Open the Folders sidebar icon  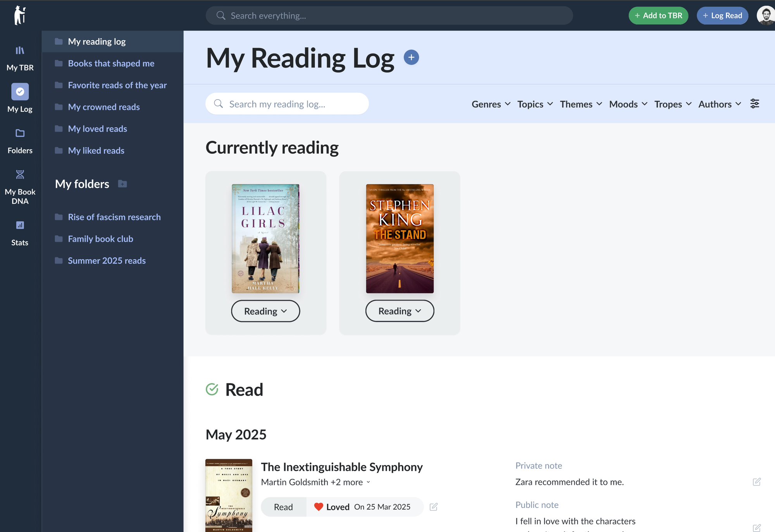tap(20, 133)
